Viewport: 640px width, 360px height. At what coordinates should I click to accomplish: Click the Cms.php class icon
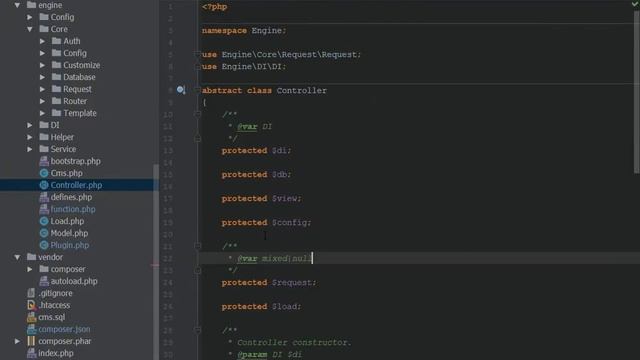coord(44,173)
